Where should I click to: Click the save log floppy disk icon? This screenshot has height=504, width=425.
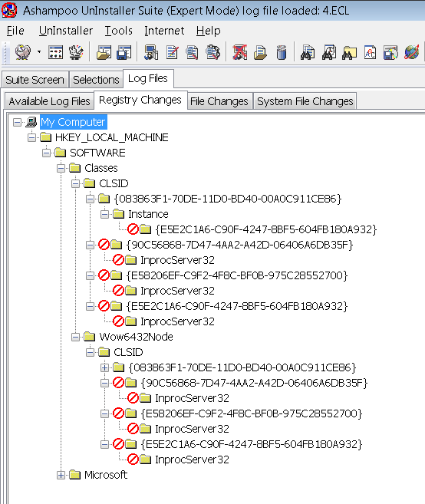pos(124,52)
